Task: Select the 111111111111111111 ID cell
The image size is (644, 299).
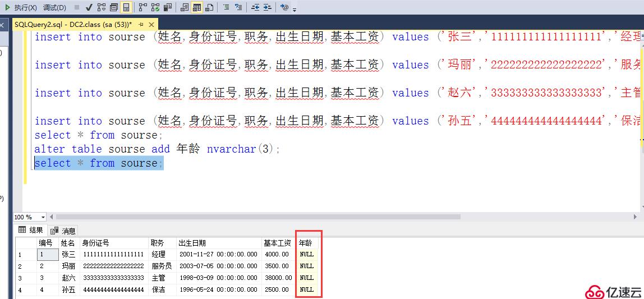Action: [x=114, y=254]
